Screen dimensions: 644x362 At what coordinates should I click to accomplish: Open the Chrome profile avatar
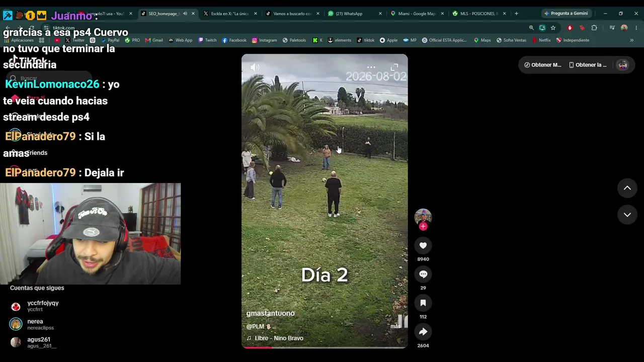click(x=624, y=28)
